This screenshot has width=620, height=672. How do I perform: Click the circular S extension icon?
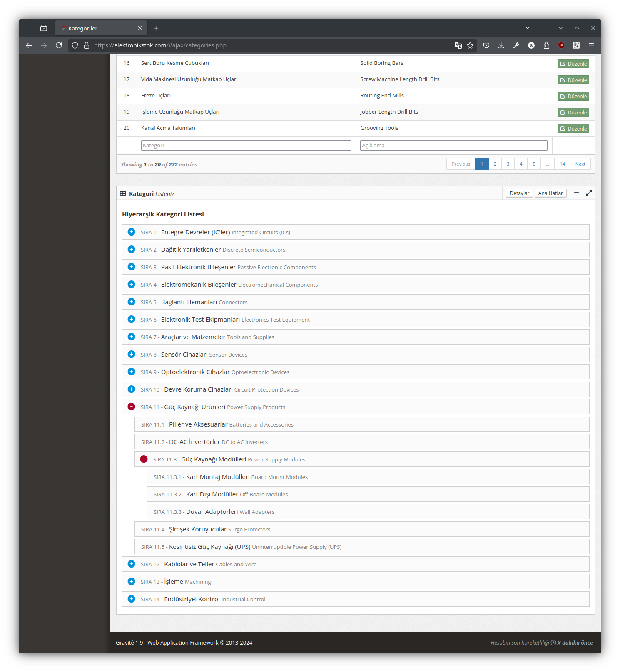click(x=531, y=45)
